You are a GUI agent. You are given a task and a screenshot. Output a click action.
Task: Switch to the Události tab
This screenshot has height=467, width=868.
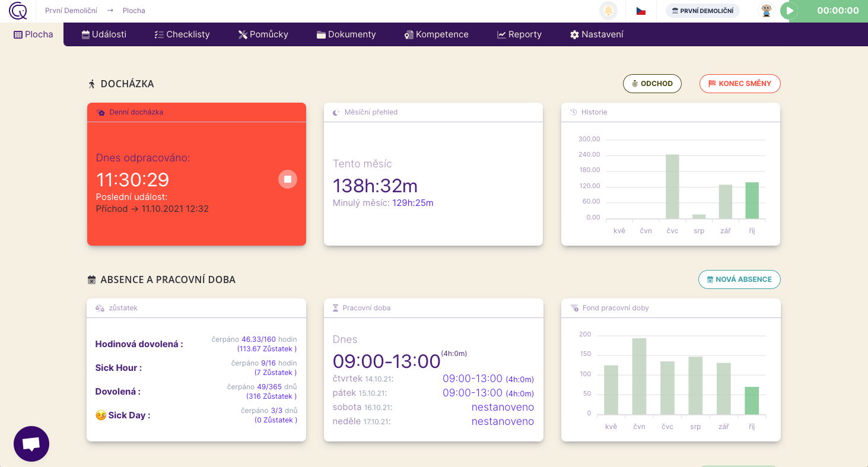tap(104, 34)
